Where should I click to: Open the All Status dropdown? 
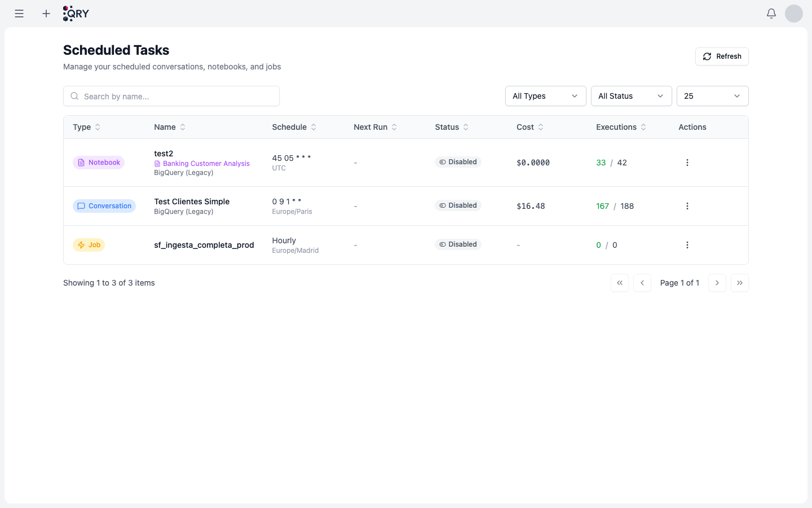pyautogui.click(x=632, y=96)
